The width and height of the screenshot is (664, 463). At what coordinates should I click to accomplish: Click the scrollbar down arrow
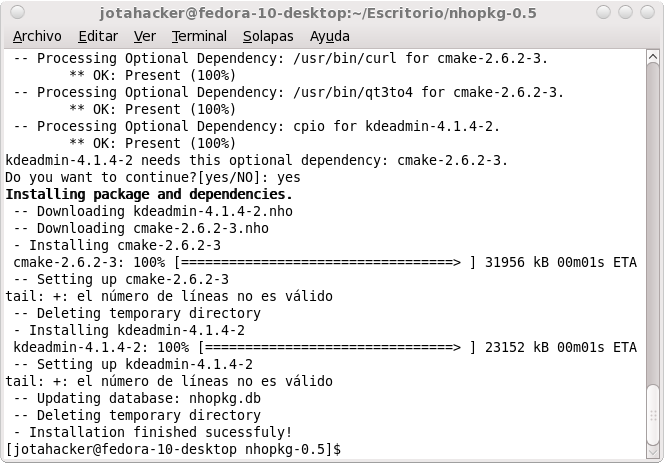tap(653, 452)
